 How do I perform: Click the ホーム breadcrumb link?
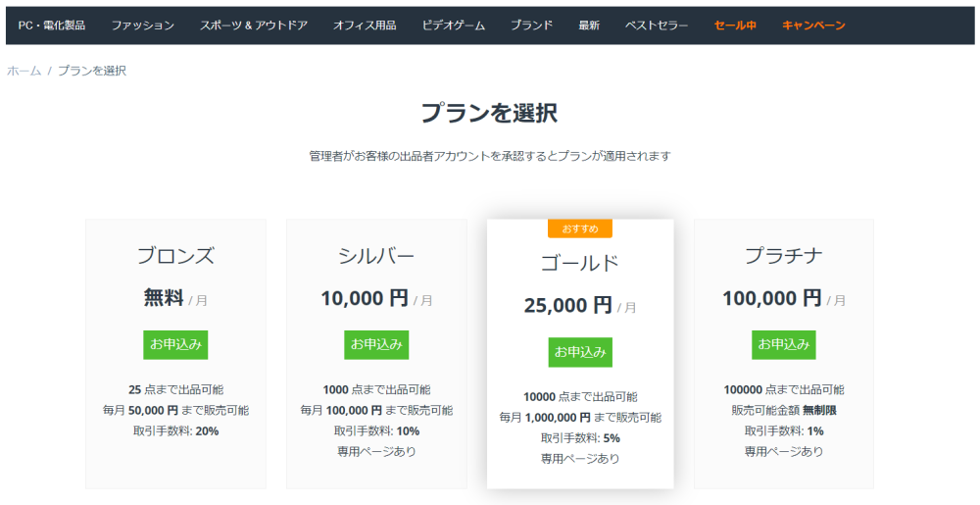coord(24,71)
